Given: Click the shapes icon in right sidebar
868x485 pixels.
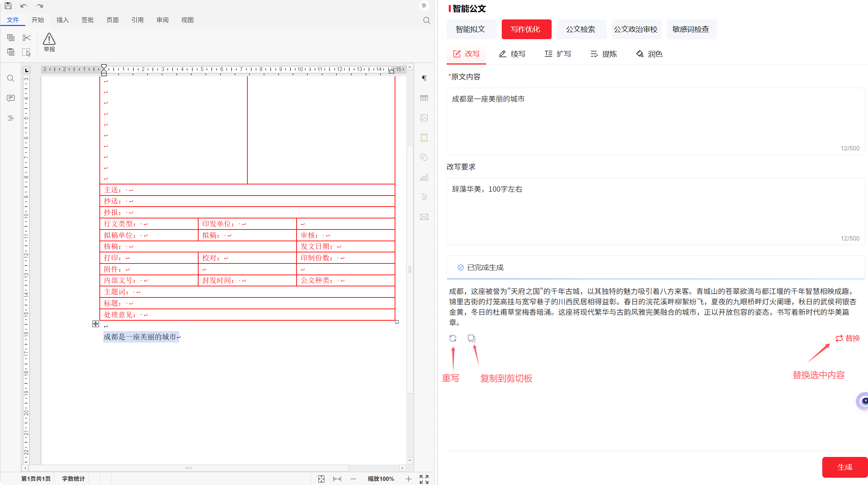Looking at the screenshot, I should pos(424,157).
